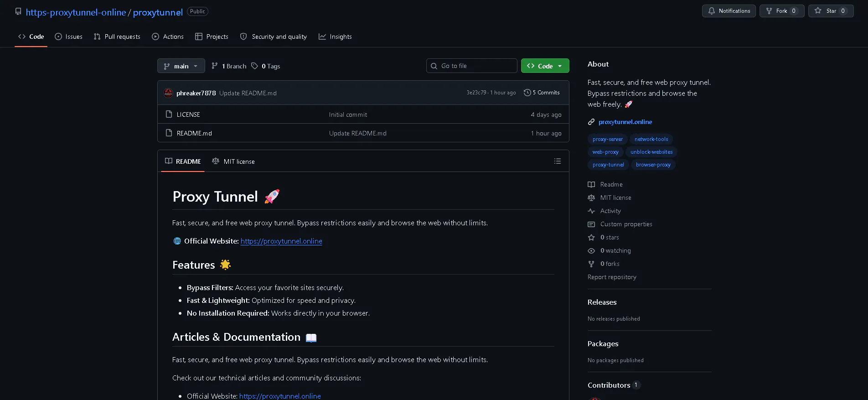868x400 pixels.
Task: View the 1 Branch link
Action: point(229,66)
